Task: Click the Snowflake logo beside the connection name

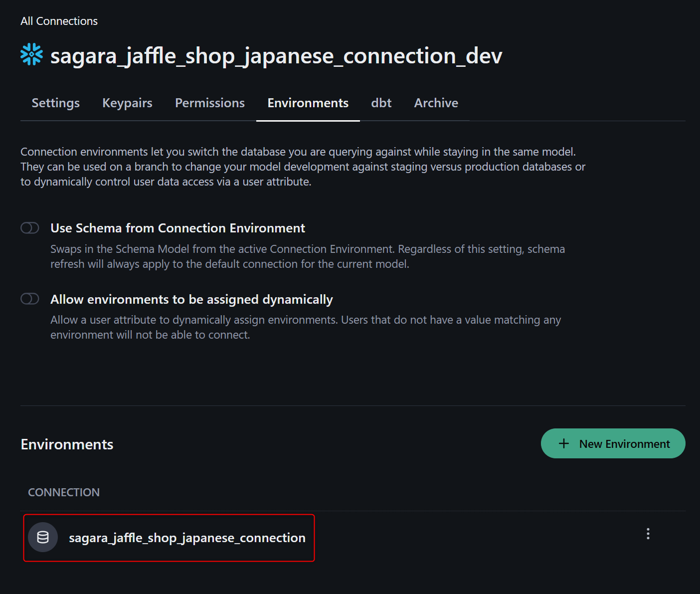Action: (31, 54)
